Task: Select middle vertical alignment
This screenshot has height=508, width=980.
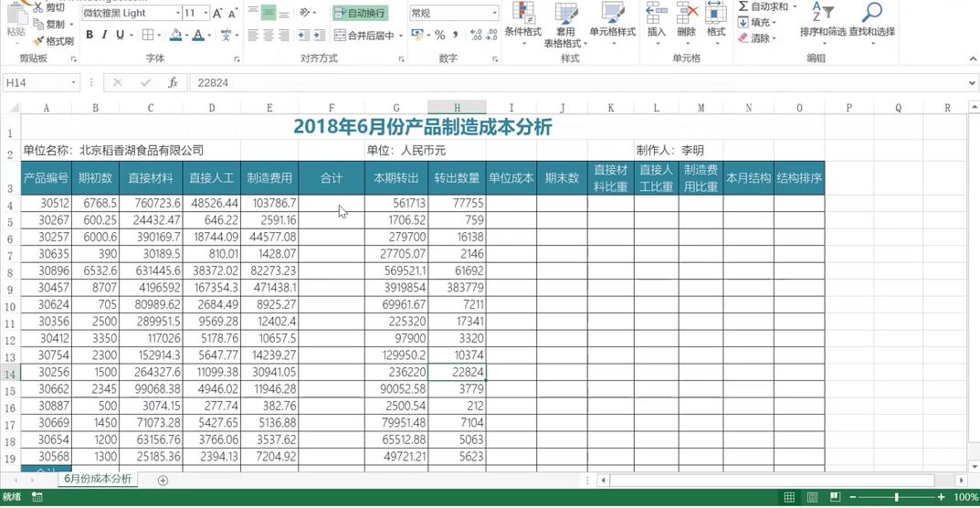Action: 269,13
